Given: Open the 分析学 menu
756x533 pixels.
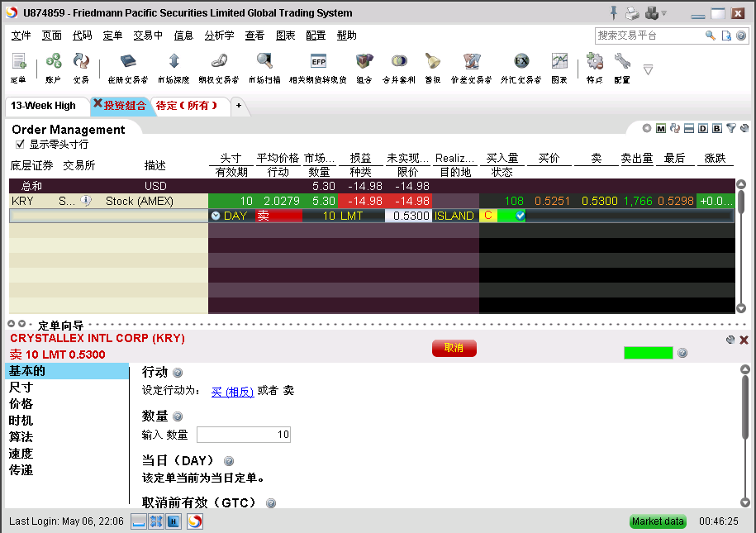Looking at the screenshot, I should pos(219,36).
